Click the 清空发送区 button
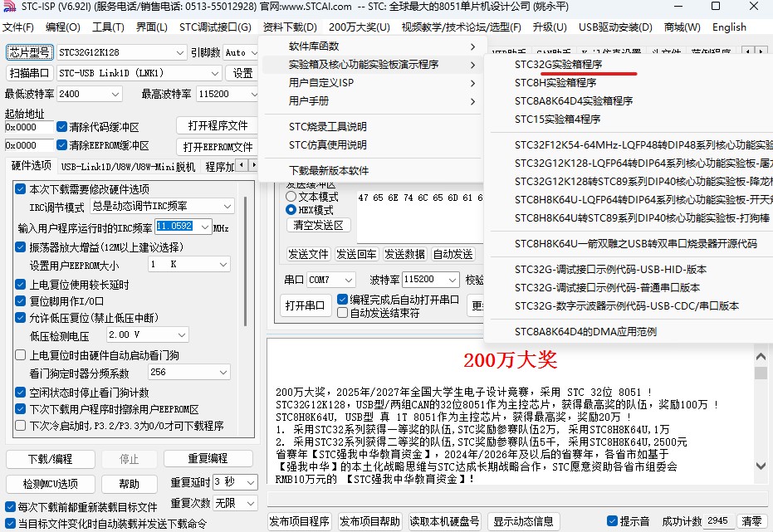773x532 pixels. tap(318, 225)
